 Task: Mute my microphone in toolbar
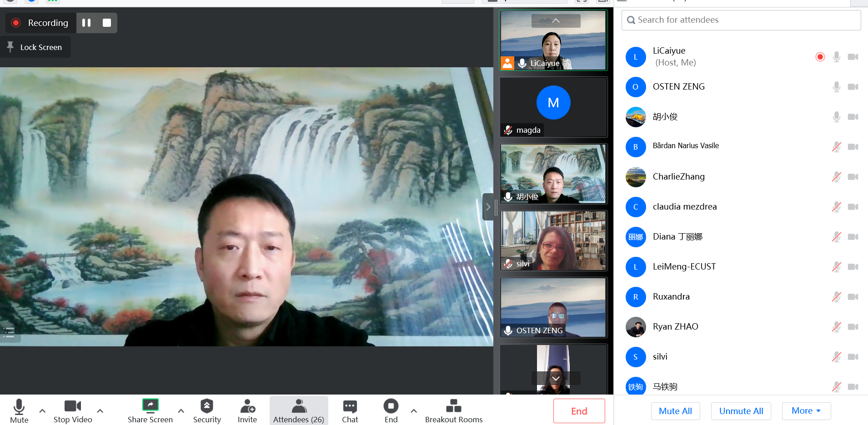pos(19,407)
